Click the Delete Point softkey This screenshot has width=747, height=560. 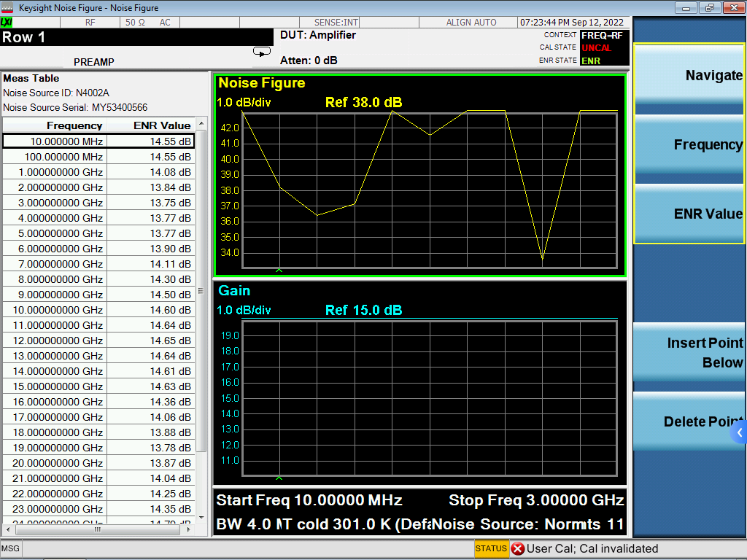[689, 421]
